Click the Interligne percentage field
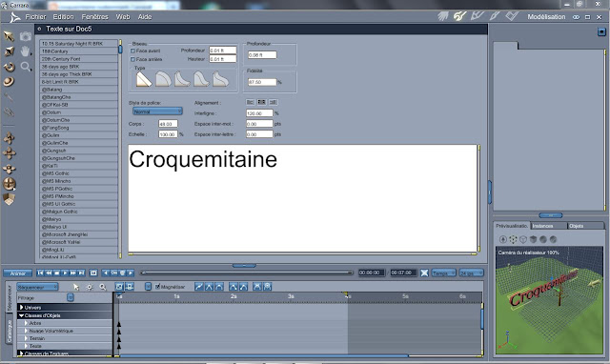This screenshot has width=610, height=364. 259,113
